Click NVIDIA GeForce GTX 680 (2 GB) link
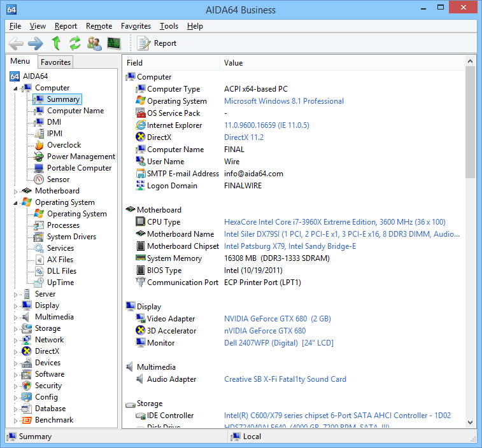The width and height of the screenshot is (482, 448). [x=277, y=319]
